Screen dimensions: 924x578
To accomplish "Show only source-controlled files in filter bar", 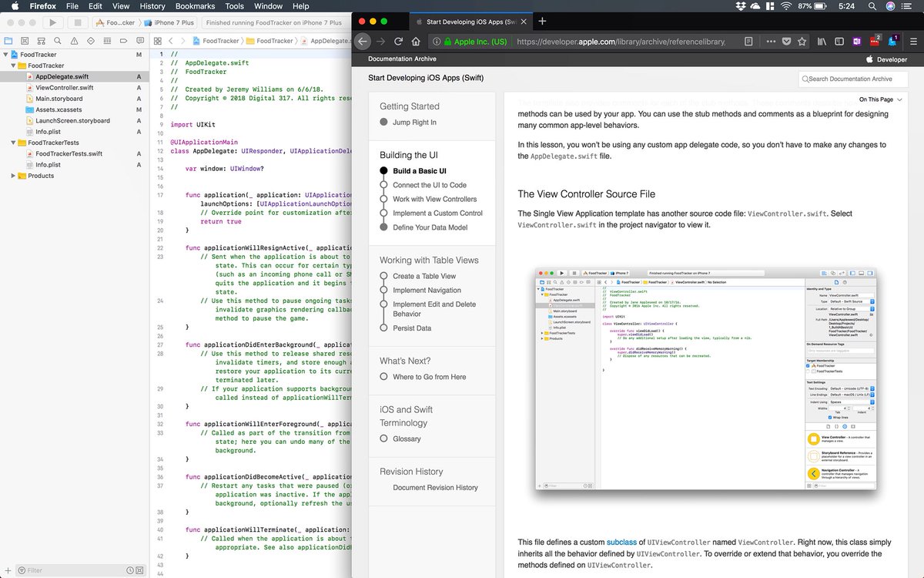I will pos(141,571).
